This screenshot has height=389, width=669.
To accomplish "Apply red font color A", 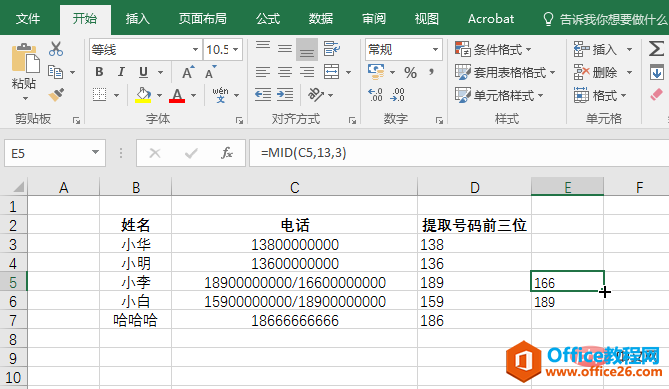I will click(177, 95).
